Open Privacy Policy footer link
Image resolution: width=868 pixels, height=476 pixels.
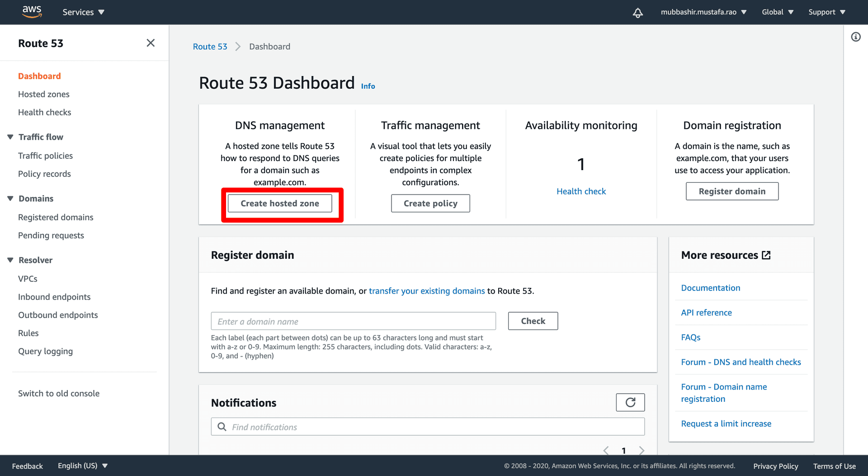[775, 466]
